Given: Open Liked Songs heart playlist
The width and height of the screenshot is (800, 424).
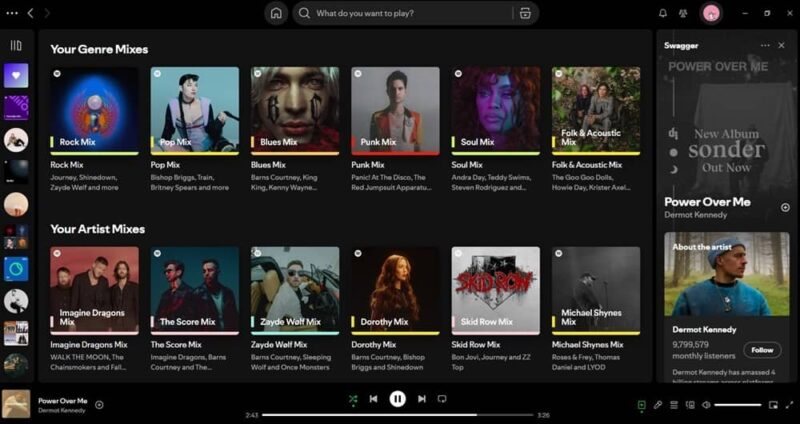Looking at the screenshot, I should [16, 76].
